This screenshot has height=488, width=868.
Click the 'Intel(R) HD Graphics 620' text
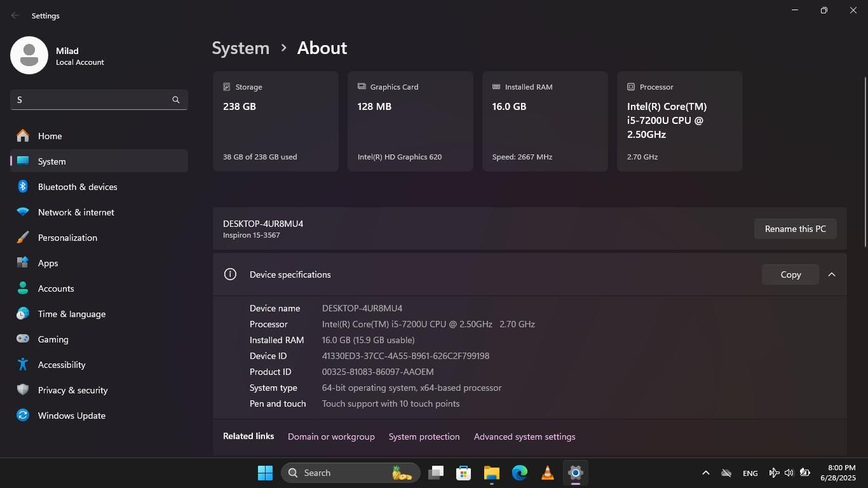400,157
